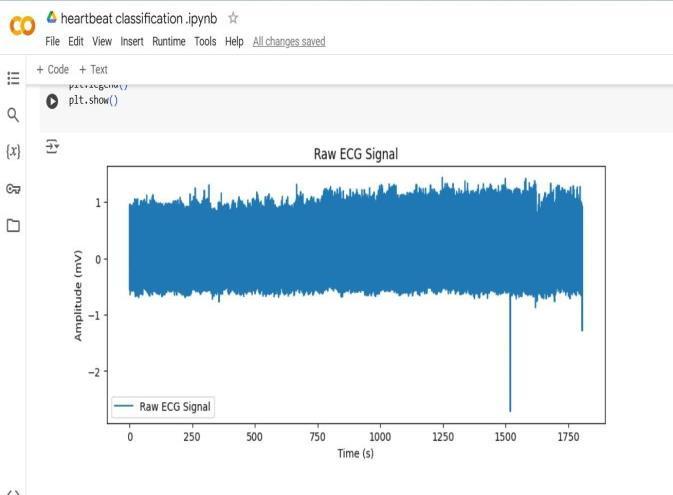Open the View menu

pyautogui.click(x=102, y=42)
